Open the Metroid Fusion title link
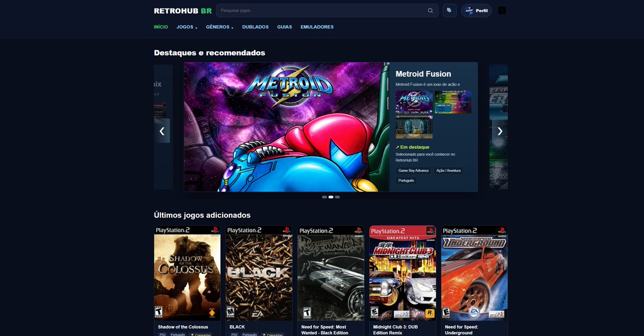The width and height of the screenshot is (644, 336). [423, 74]
